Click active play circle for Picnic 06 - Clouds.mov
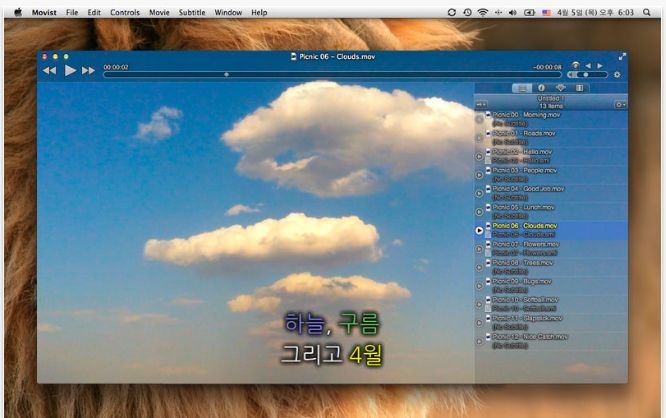The height and width of the screenshot is (418, 666). click(479, 230)
